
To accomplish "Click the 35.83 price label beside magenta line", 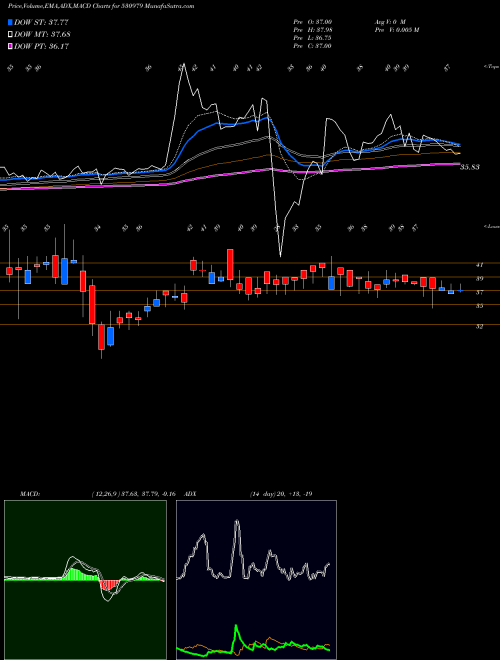I will click(470, 167).
